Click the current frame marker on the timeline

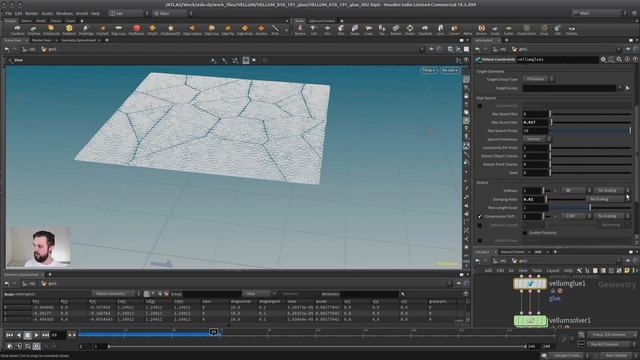[x=213, y=332]
